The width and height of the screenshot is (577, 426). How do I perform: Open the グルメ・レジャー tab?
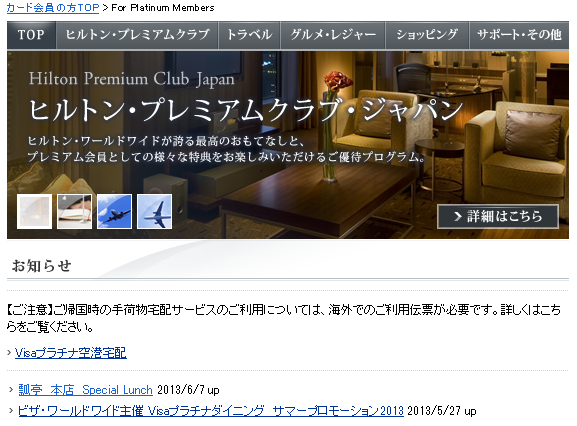[x=333, y=35]
